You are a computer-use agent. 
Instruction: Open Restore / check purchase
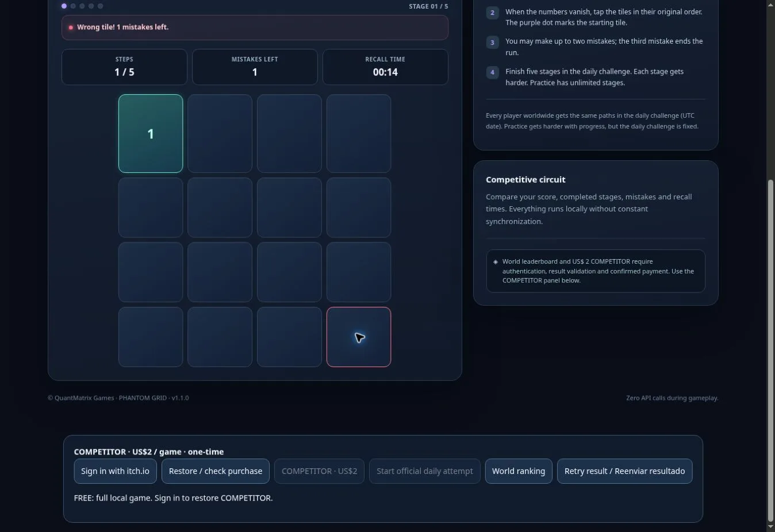216,471
